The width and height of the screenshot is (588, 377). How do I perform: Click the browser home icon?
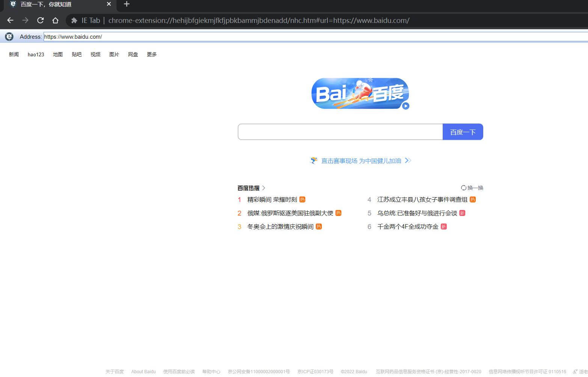click(55, 20)
